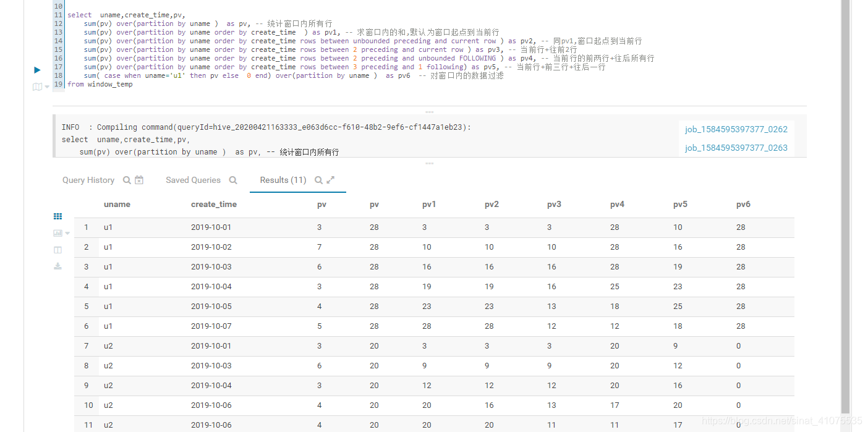Click row number 1 in results table

click(86, 227)
